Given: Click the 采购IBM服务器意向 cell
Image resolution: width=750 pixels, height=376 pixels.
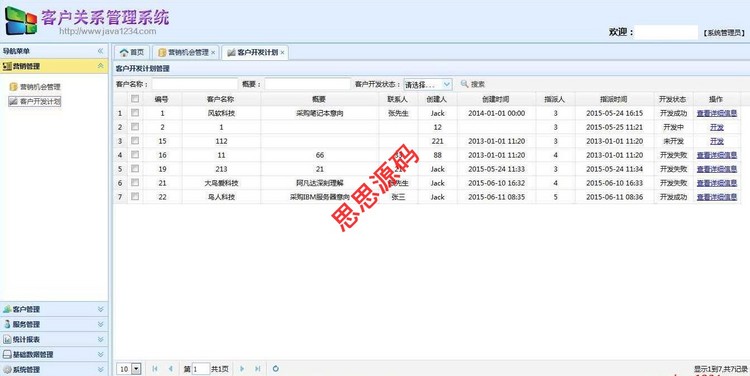Looking at the screenshot, I should pyautogui.click(x=320, y=197).
